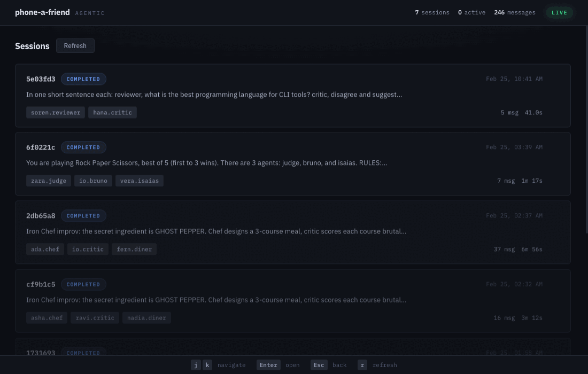Click the ada.chef agent badge
This screenshot has width=588, height=374.
coord(45,249)
